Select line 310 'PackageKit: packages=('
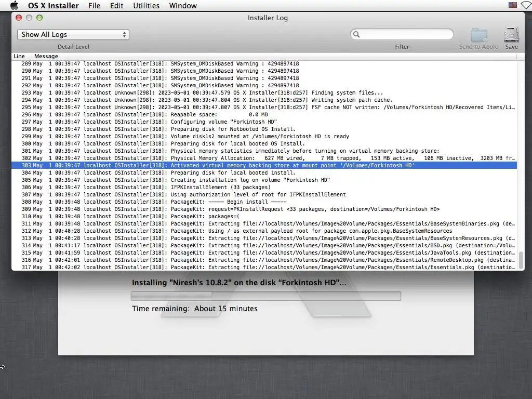 264,217
